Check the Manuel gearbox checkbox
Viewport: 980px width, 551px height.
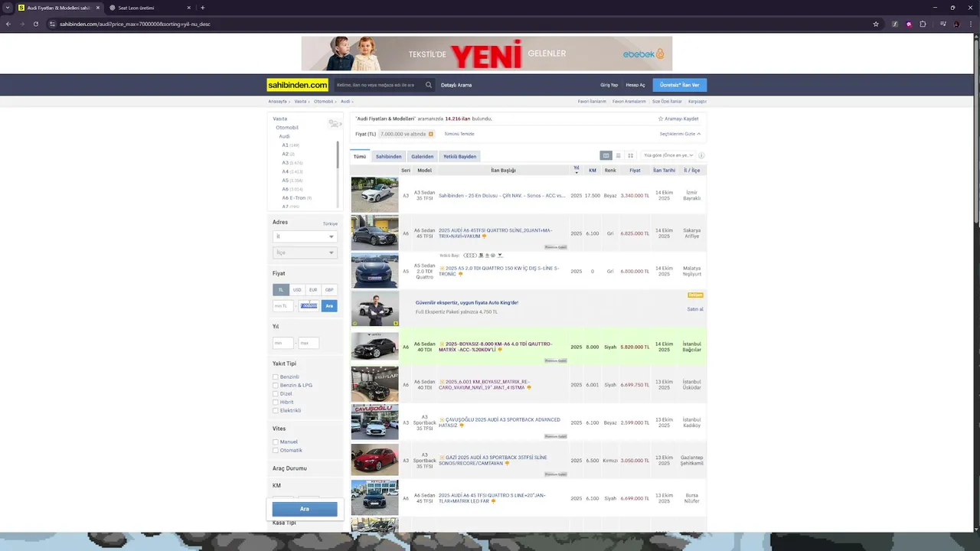(x=276, y=442)
